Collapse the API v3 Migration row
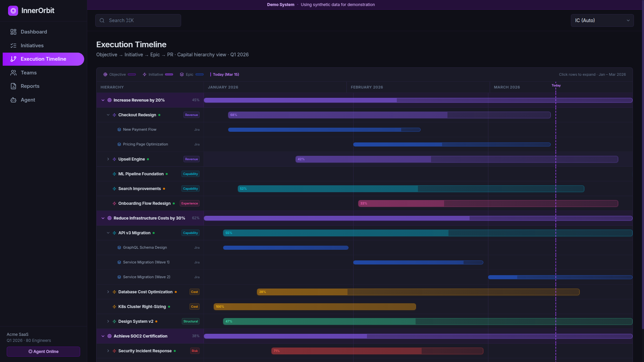 108,233
